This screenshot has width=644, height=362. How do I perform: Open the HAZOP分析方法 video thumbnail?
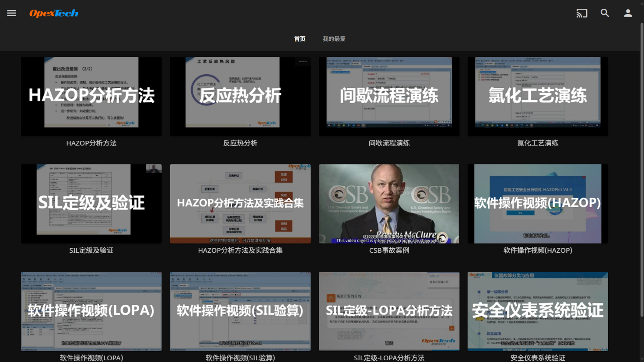pos(91,96)
